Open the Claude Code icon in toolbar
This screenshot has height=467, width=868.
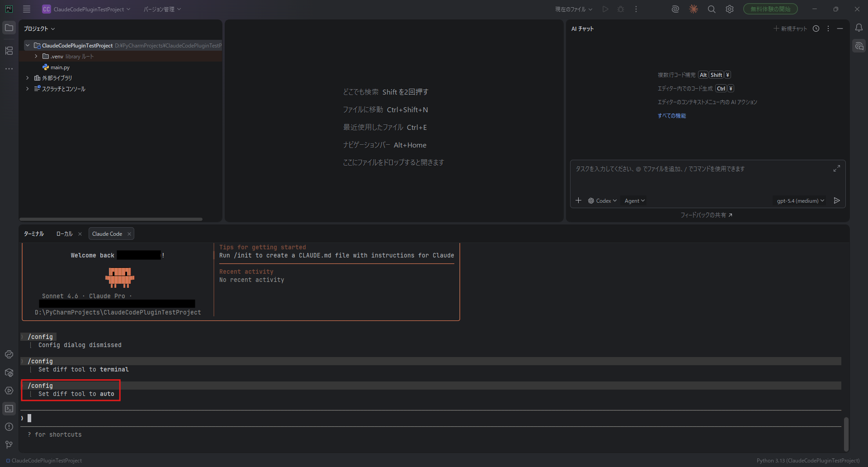(x=693, y=9)
